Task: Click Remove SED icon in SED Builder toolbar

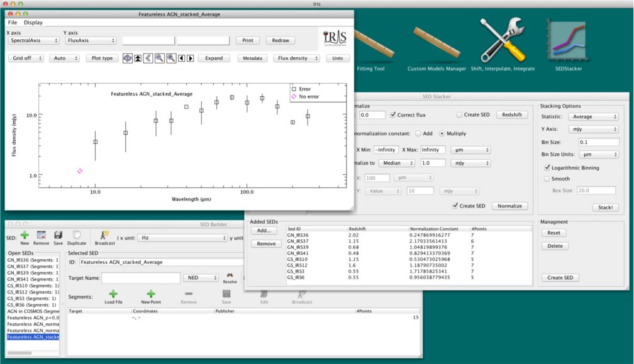Action: click(42, 238)
